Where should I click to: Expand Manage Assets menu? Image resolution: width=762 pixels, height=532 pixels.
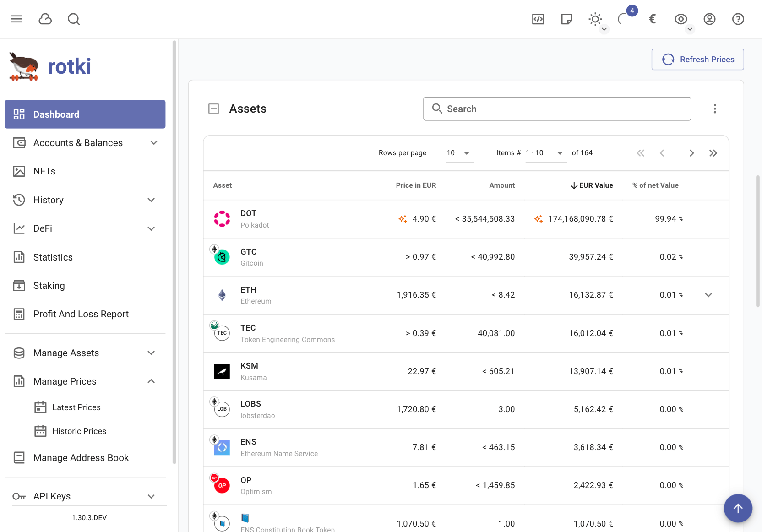pos(85,353)
